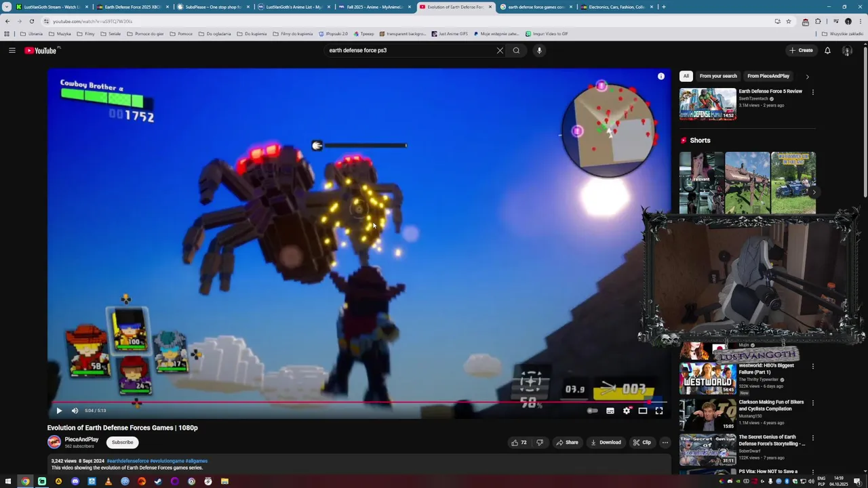Open the YouTube guide hamburger menu

coord(12,50)
